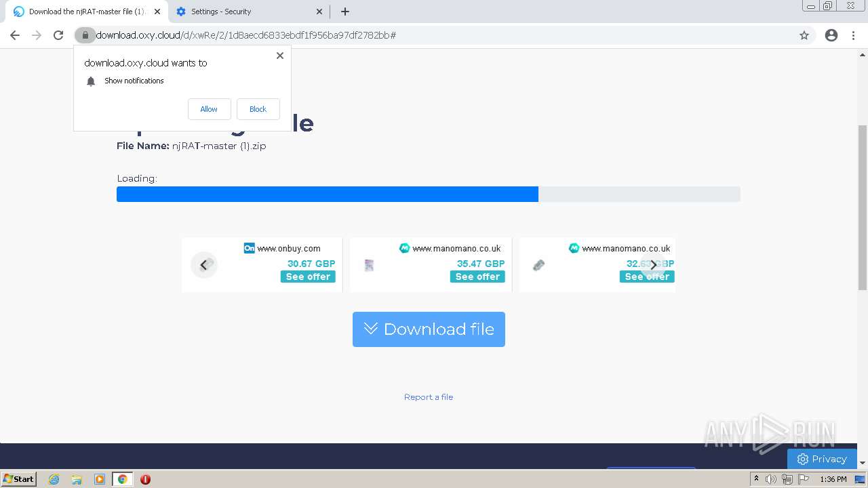
Task: Click the padlock site info icon
Action: [85, 35]
